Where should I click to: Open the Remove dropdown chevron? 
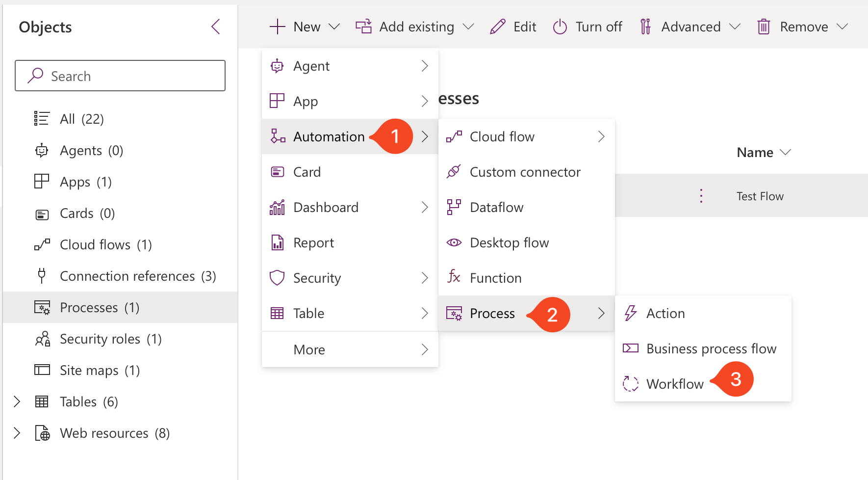(842, 27)
